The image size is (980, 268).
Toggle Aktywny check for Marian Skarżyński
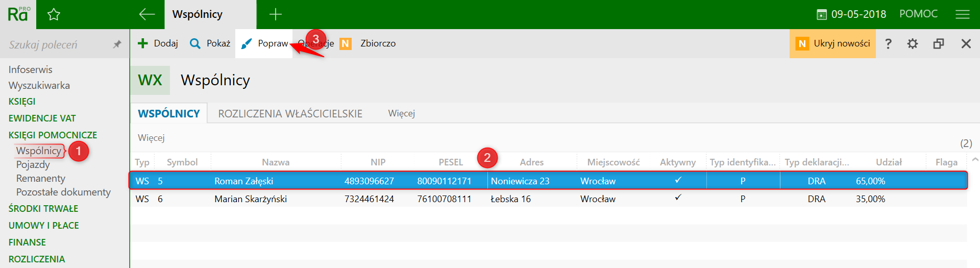coord(678,198)
